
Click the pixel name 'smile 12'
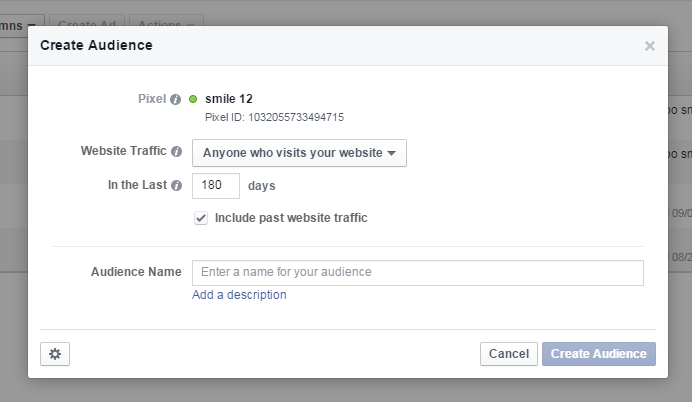click(x=228, y=99)
